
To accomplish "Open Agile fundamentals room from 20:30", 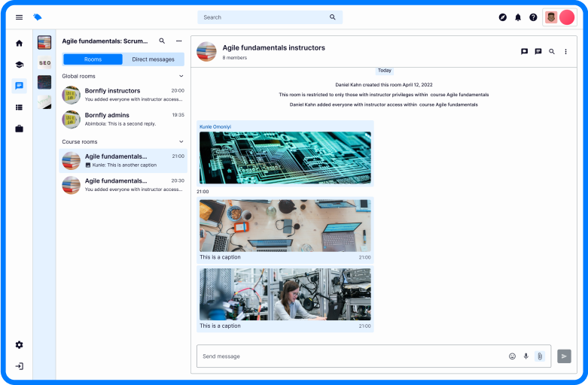I will pyautogui.click(x=123, y=185).
